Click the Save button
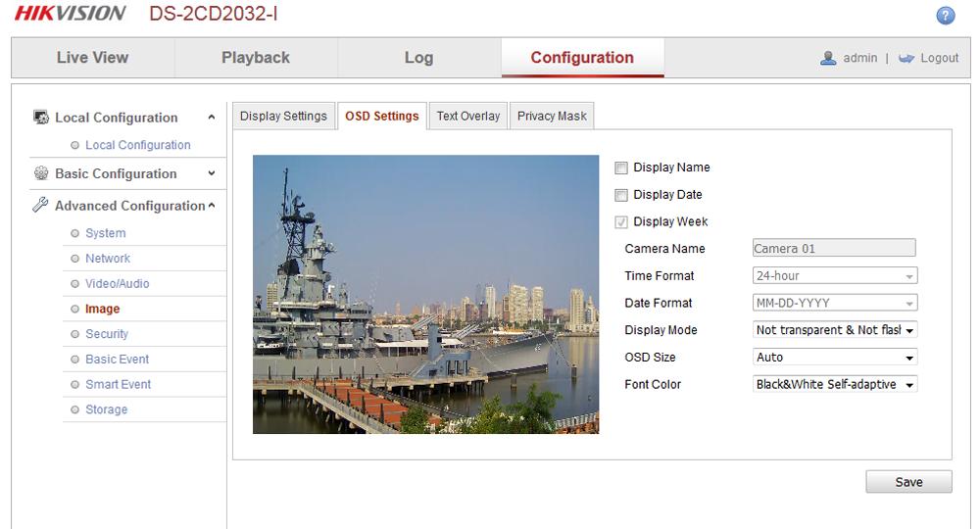980x529 pixels. (908, 482)
